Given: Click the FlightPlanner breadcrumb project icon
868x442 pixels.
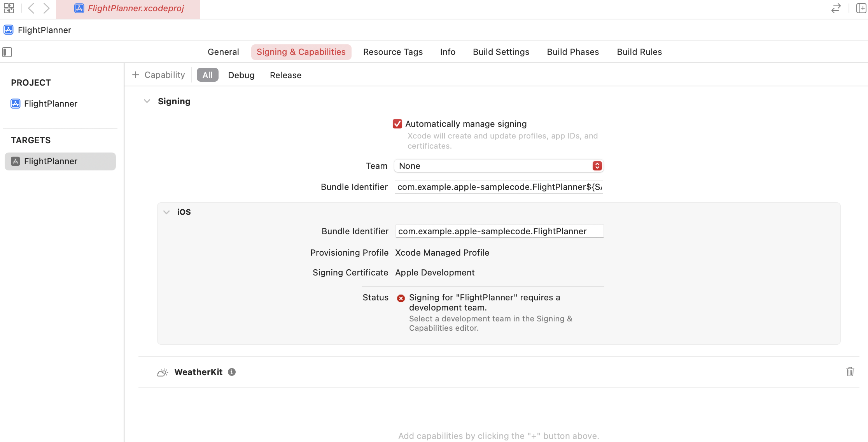Looking at the screenshot, I should pyautogui.click(x=9, y=30).
